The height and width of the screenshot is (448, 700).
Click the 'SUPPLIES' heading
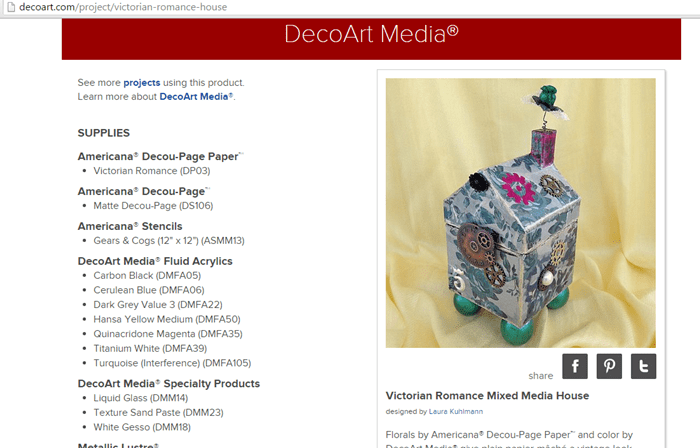(x=104, y=133)
